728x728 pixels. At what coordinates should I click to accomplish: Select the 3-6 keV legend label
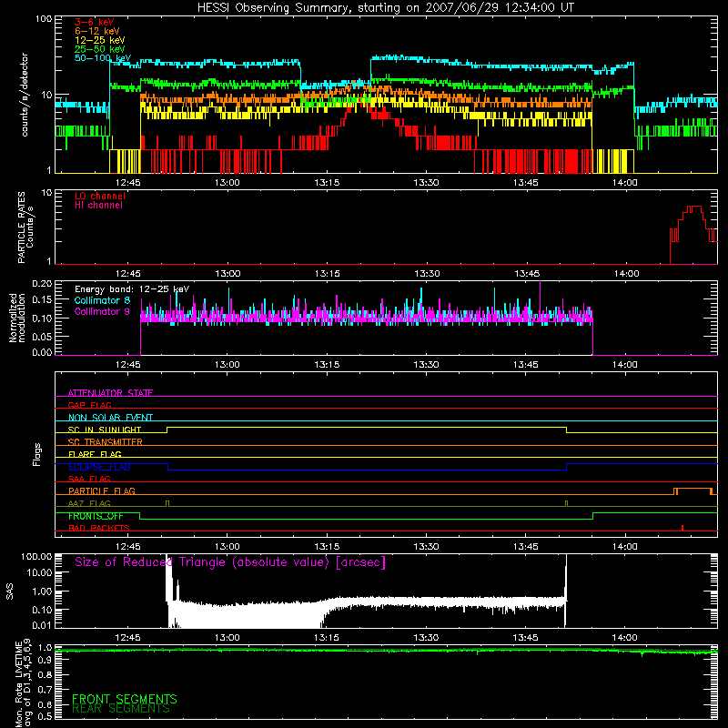point(95,22)
